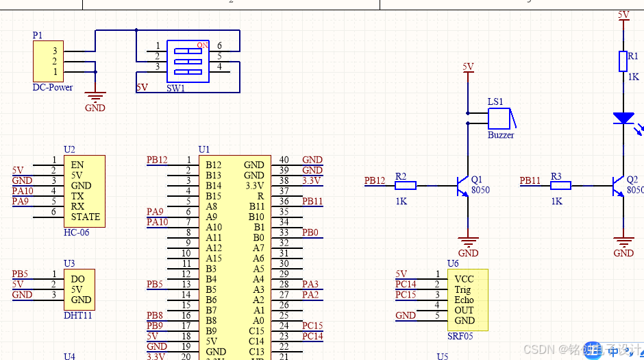This screenshot has height=360, width=644.
Task: Click the 1K value below R2
Action: (x=401, y=202)
